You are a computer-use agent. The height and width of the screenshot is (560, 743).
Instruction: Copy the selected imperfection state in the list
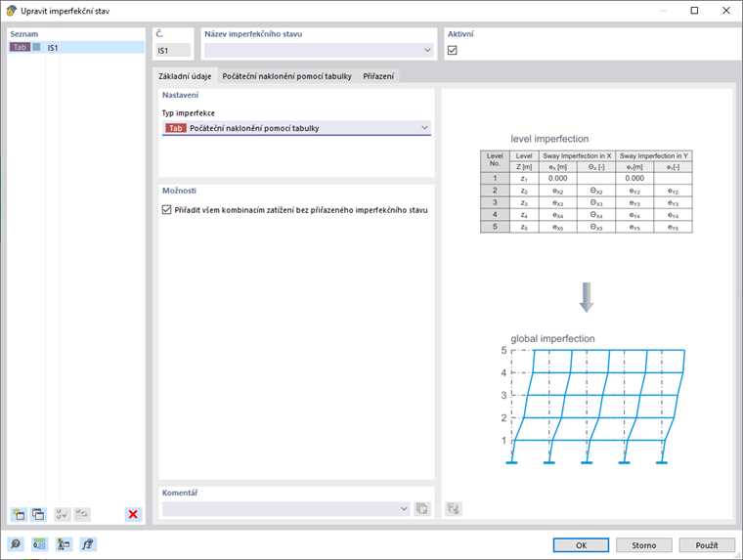point(38,514)
